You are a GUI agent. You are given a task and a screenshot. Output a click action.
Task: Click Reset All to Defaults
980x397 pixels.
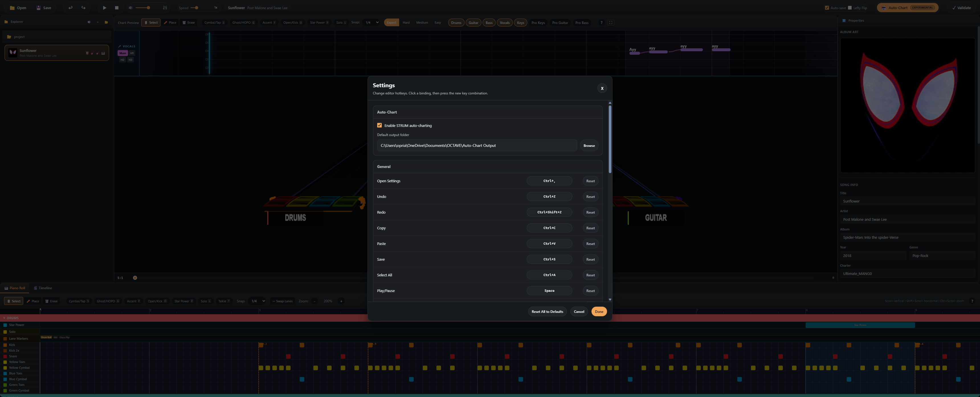click(547, 312)
